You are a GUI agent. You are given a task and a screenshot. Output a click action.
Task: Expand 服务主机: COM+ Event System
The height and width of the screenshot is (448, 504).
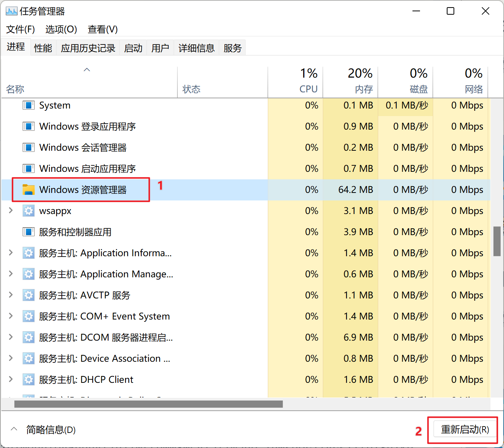pos(10,316)
